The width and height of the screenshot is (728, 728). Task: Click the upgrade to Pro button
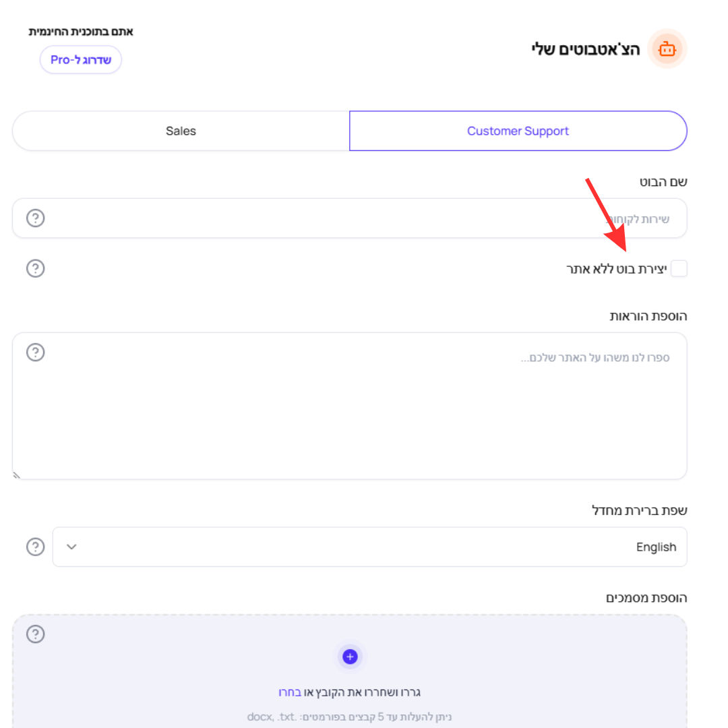click(81, 59)
